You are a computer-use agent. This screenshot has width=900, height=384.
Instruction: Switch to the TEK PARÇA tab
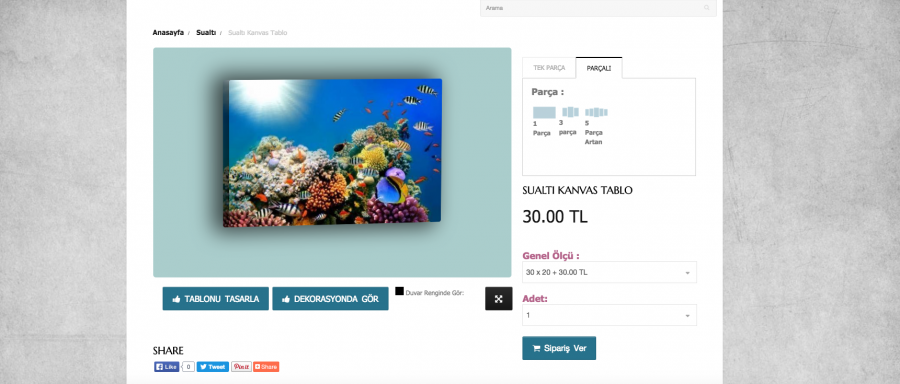point(549,68)
